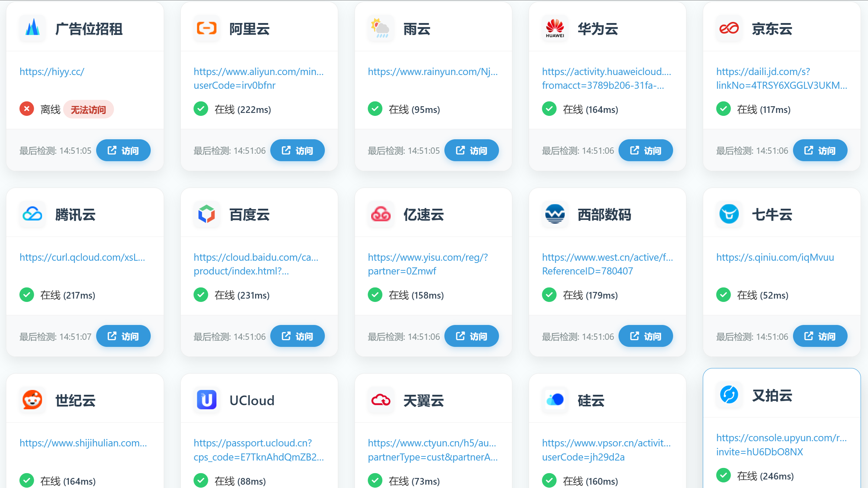Click the 天翼云 red cloud logo
The height and width of the screenshot is (488, 868).
[x=381, y=400]
